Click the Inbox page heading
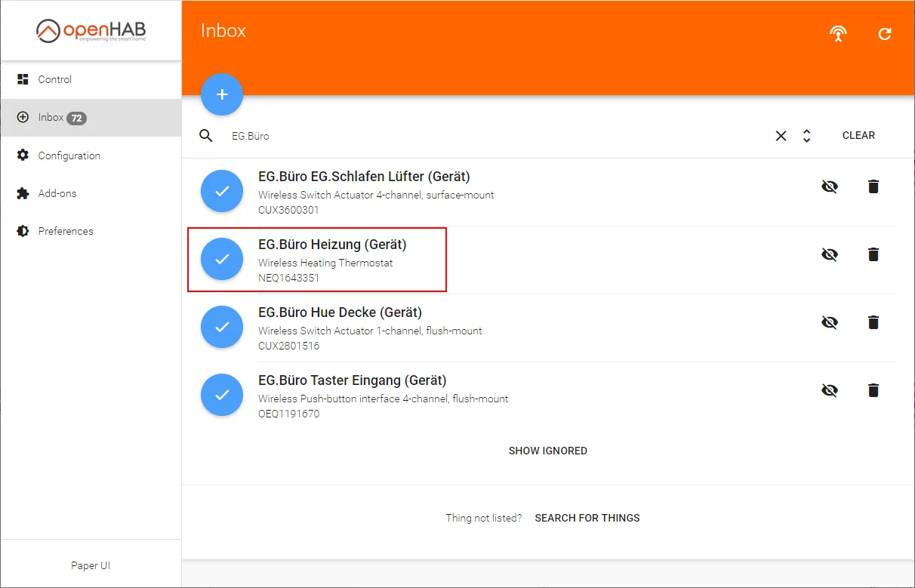This screenshot has height=588, width=915. 223,31
